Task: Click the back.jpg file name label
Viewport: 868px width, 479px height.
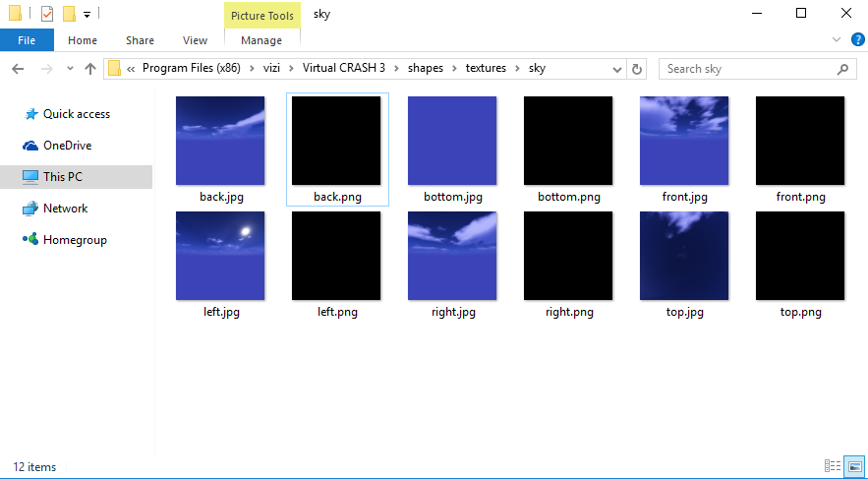Action: click(221, 197)
